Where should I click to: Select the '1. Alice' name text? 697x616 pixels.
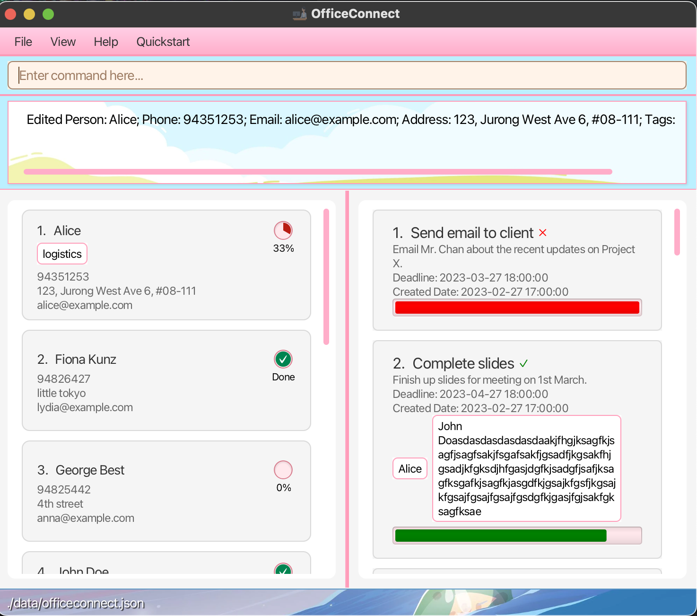click(59, 231)
